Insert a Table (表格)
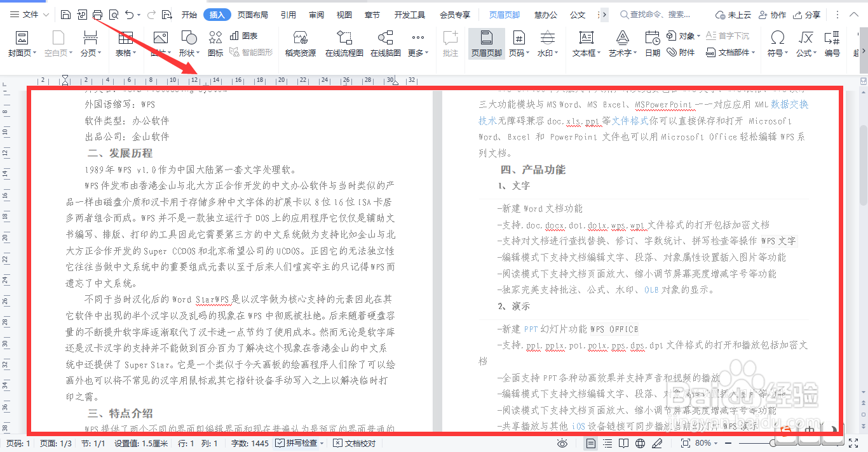Image resolution: width=868 pixels, height=452 pixels. 126,44
